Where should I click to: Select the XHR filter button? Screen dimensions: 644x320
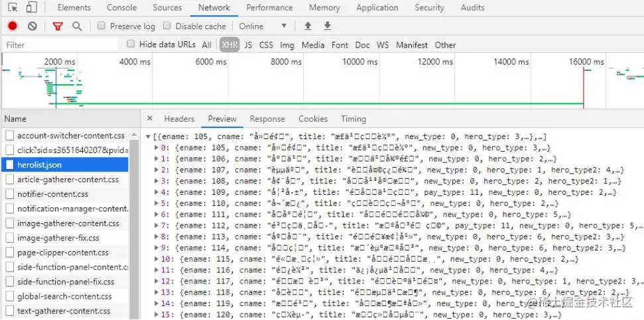point(229,45)
